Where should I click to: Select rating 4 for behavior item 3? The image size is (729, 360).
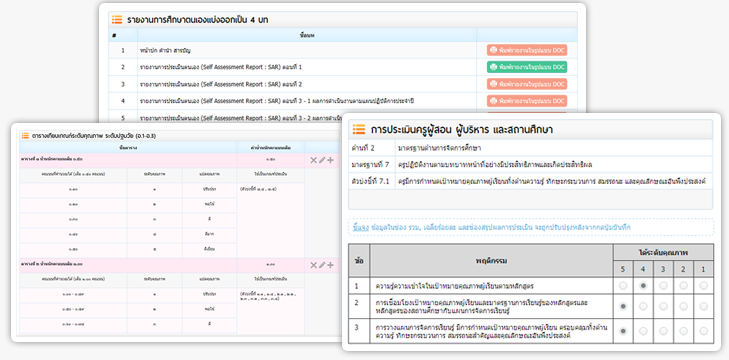[643, 331]
